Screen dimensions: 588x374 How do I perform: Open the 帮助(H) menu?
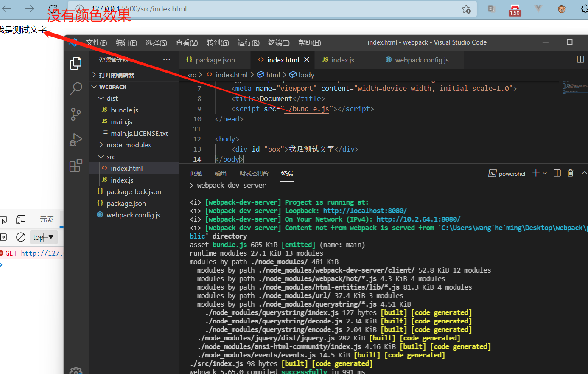click(310, 42)
